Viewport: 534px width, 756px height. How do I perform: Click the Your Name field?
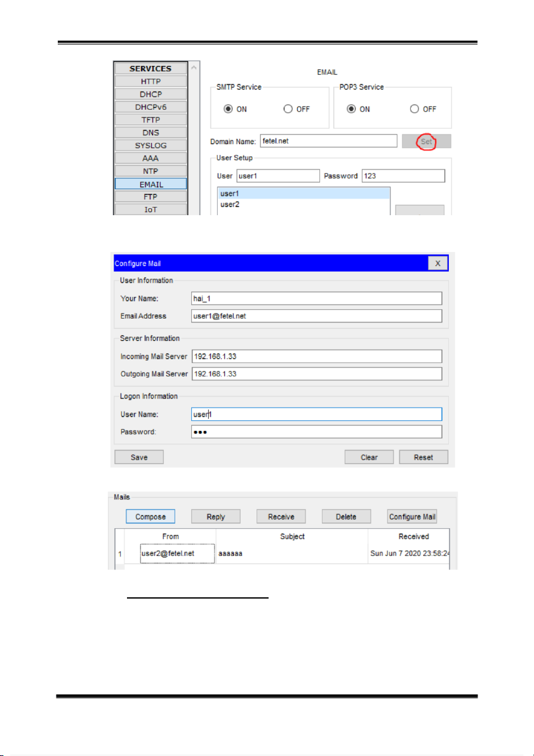tap(316, 298)
